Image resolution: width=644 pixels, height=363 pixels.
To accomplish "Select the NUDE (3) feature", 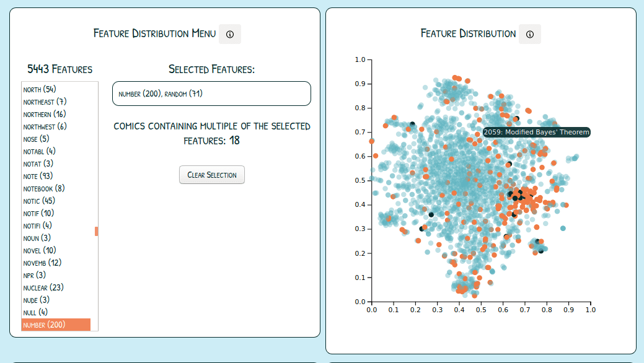I will click(x=35, y=300).
